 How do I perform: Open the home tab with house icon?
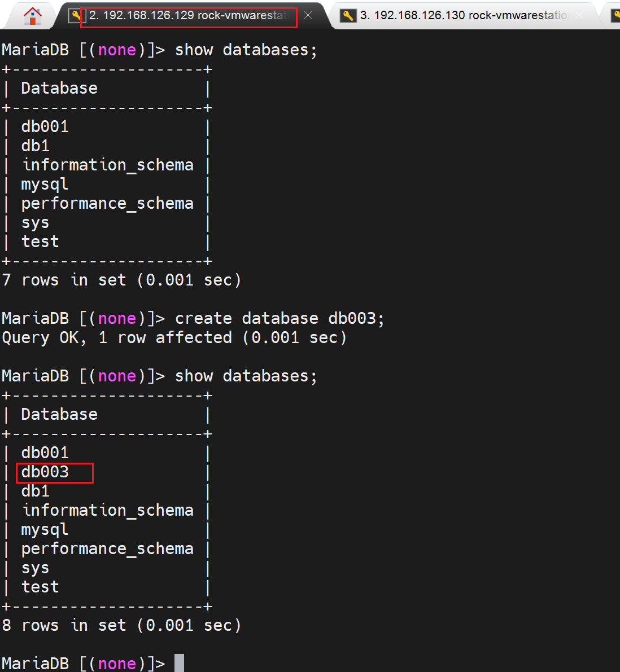pos(33,15)
